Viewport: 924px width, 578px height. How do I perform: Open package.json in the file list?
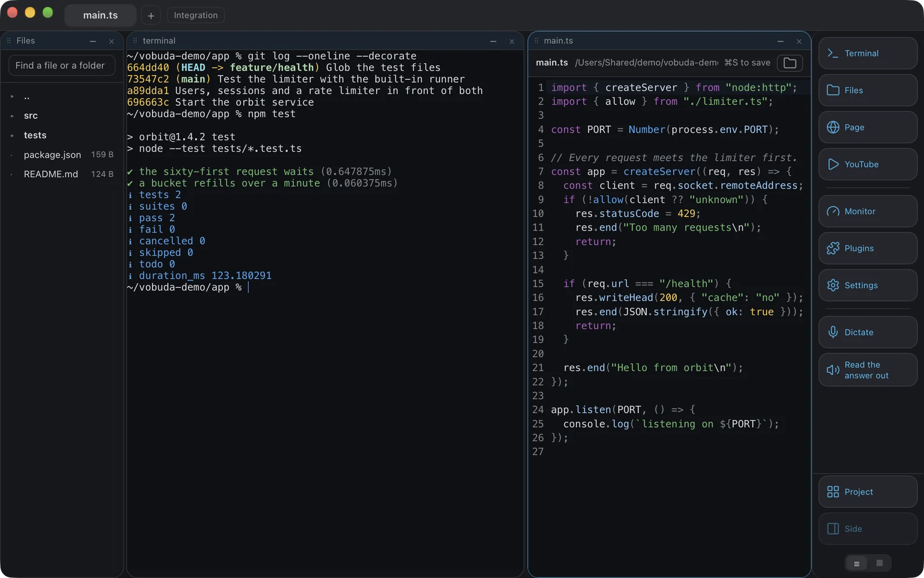[62, 155]
